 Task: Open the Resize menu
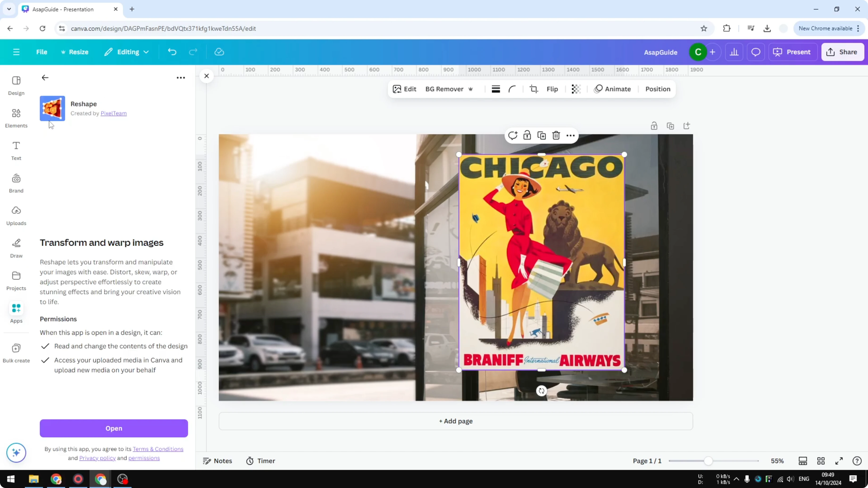point(75,52)
